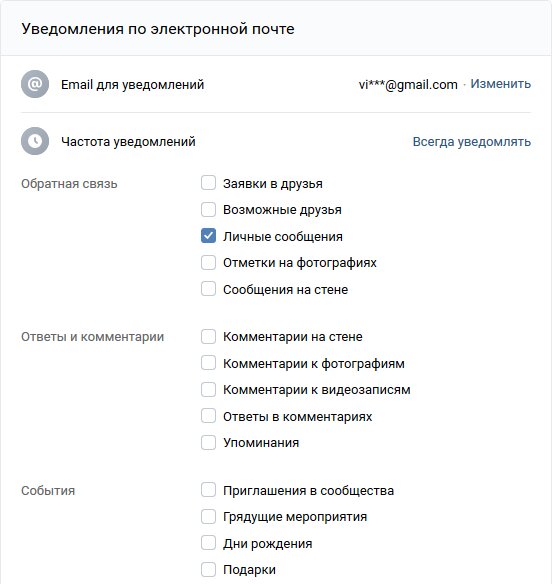Uncheck Личные сообщения checkbox
Image resolution: width=553 pixels, height=584 pixels.
[208, 236]
